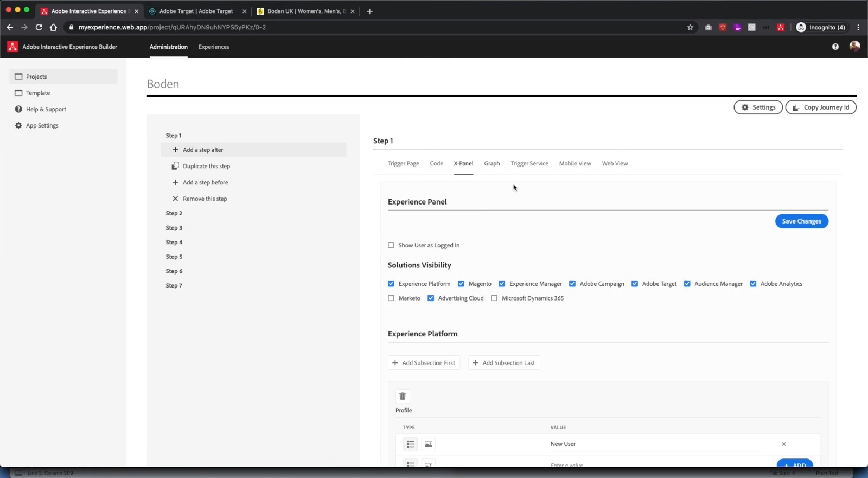
Task: Select Step 2 in the step list
Action: pos(174,213)
